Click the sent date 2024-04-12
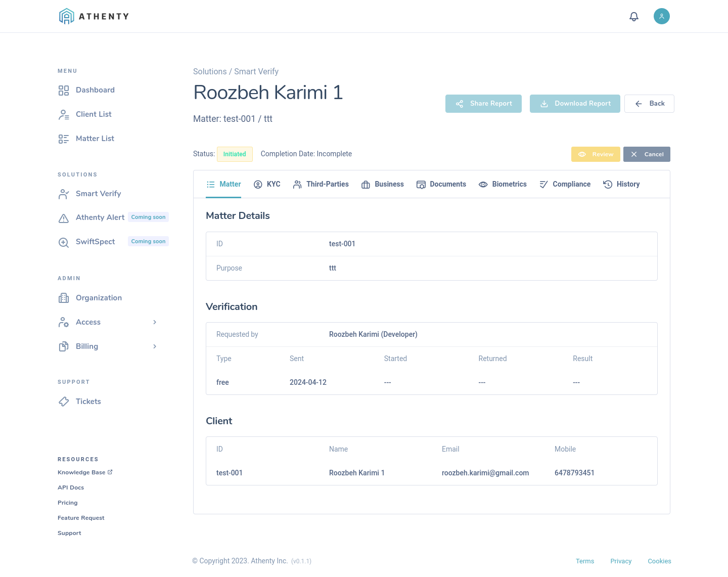 click(308, 382)
